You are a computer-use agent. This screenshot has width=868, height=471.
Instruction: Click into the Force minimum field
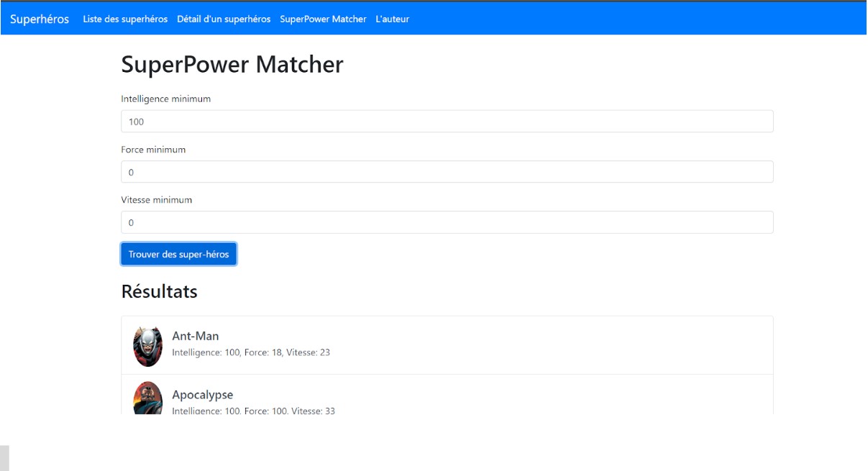[x=447, y=172]
